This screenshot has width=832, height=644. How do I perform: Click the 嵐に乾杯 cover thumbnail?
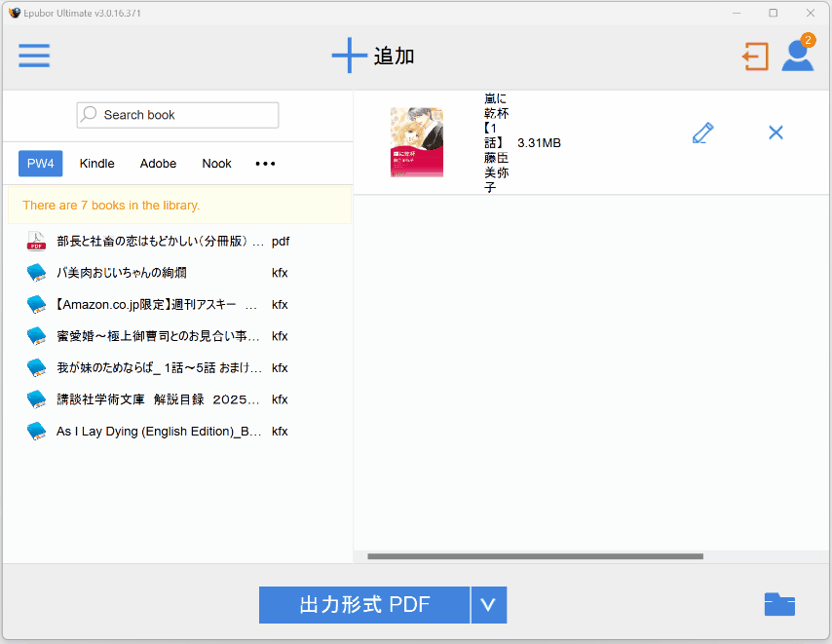(x=417, y=142)
